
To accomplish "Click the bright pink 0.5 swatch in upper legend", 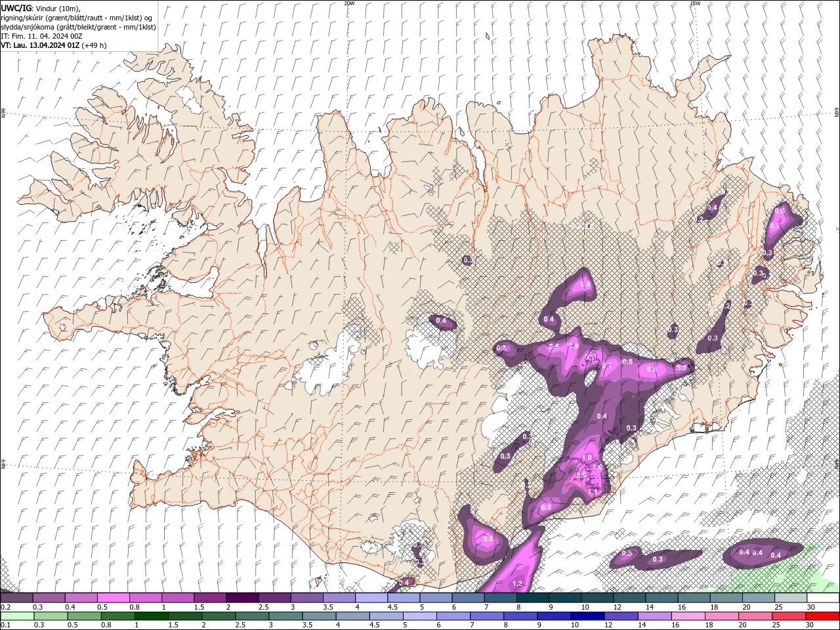I will [x=114, y=598].
